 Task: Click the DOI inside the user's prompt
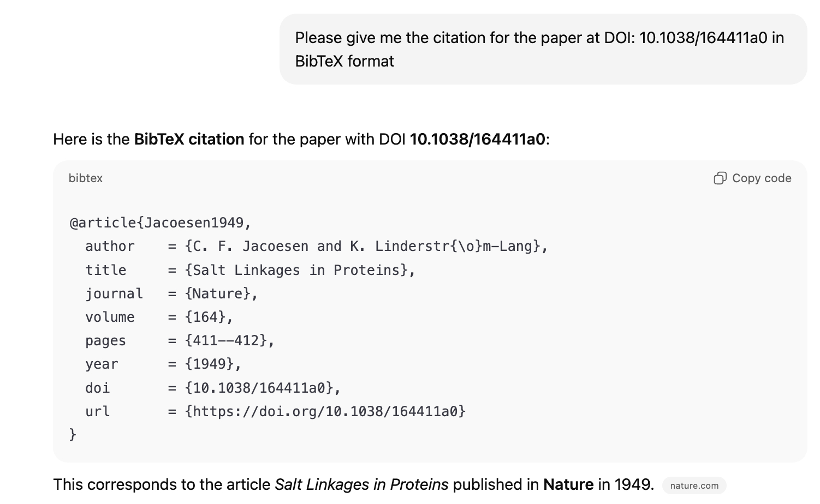(703, 38)
